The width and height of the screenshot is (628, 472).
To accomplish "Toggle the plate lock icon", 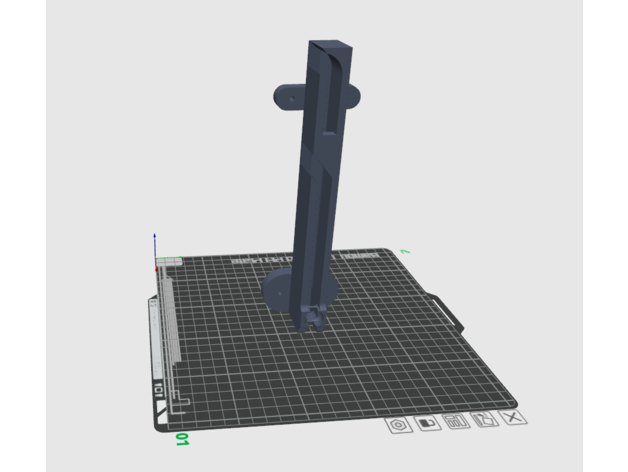I will [x=428, y=424].
